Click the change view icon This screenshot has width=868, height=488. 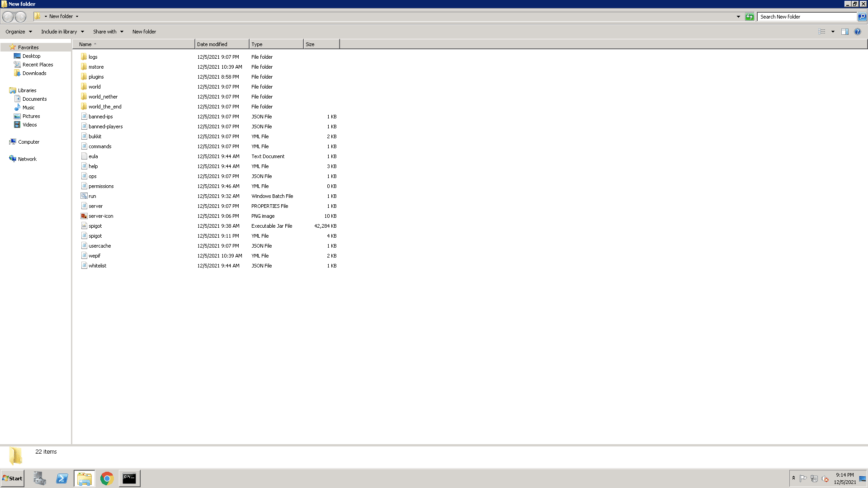(821, 32)
